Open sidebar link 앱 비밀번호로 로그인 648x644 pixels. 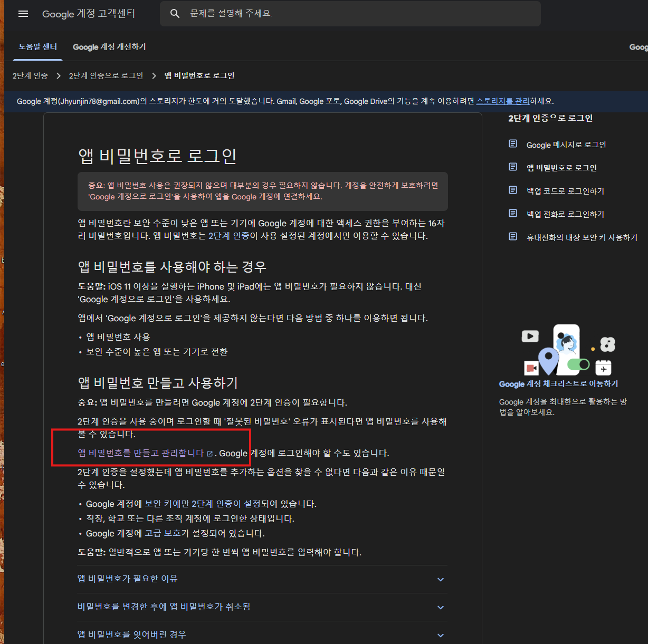pos(561,168)
